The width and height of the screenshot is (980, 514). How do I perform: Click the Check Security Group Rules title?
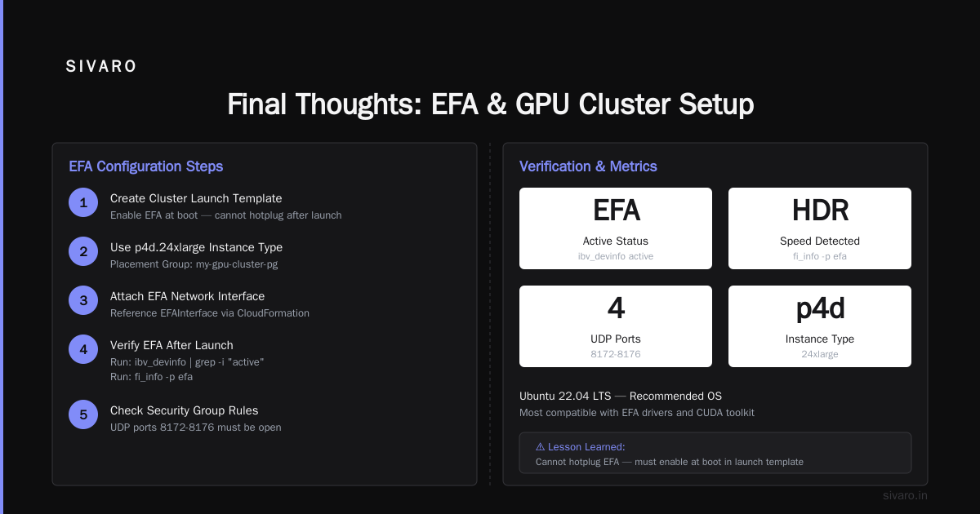(184, 410)
